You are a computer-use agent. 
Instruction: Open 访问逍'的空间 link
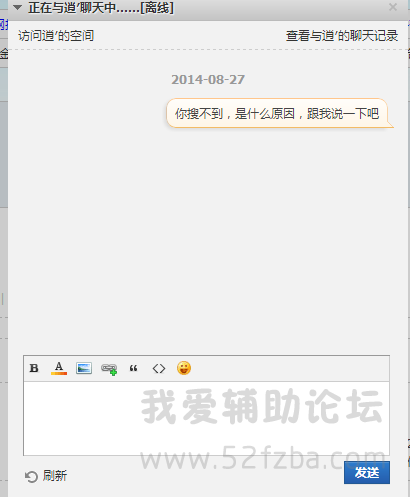[56, 36]
